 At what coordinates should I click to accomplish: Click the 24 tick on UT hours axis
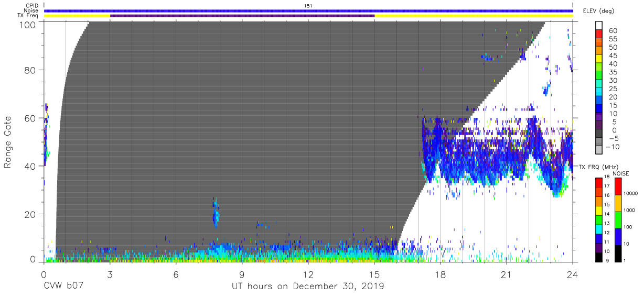(x=573, y=274)
